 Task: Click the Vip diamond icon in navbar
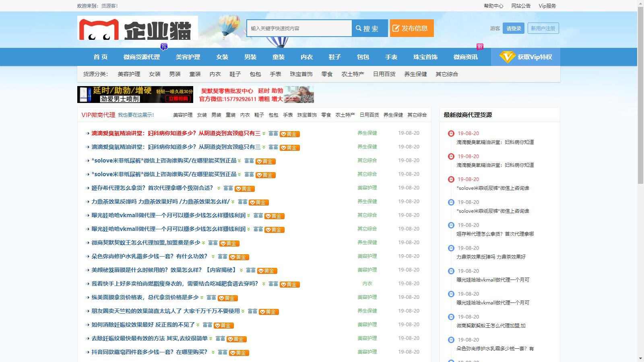point(507,57)
